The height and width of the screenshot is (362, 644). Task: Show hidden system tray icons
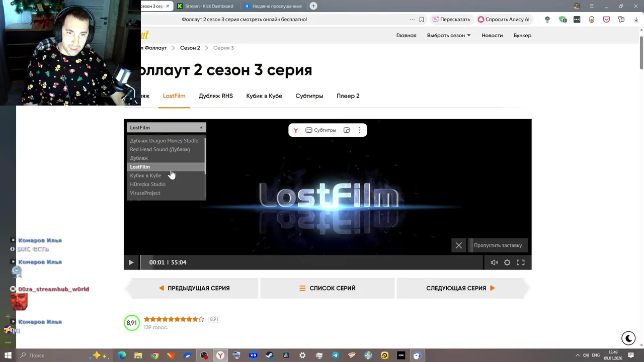point(578,355)
